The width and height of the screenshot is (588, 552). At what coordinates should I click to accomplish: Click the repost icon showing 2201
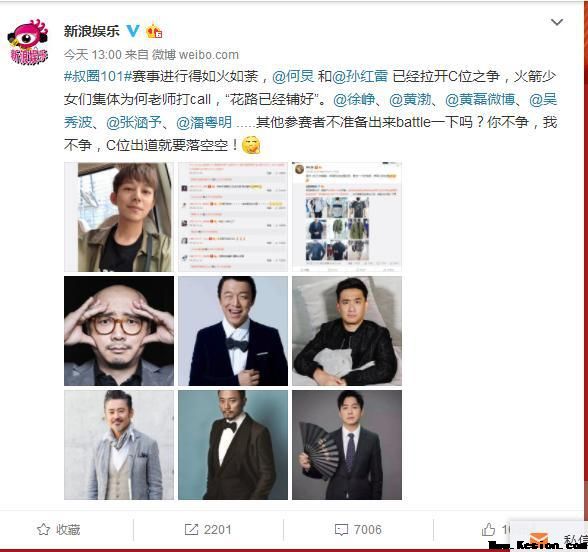tap(191, 530)
